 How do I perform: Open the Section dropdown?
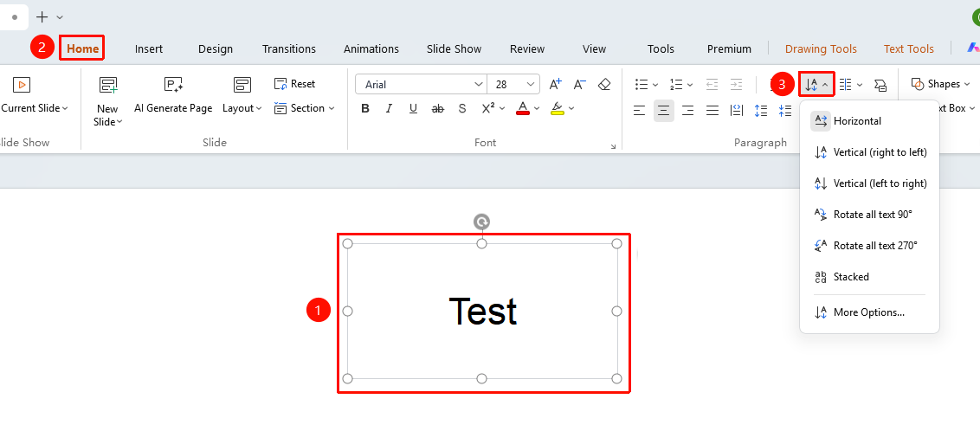pos(305,108)
